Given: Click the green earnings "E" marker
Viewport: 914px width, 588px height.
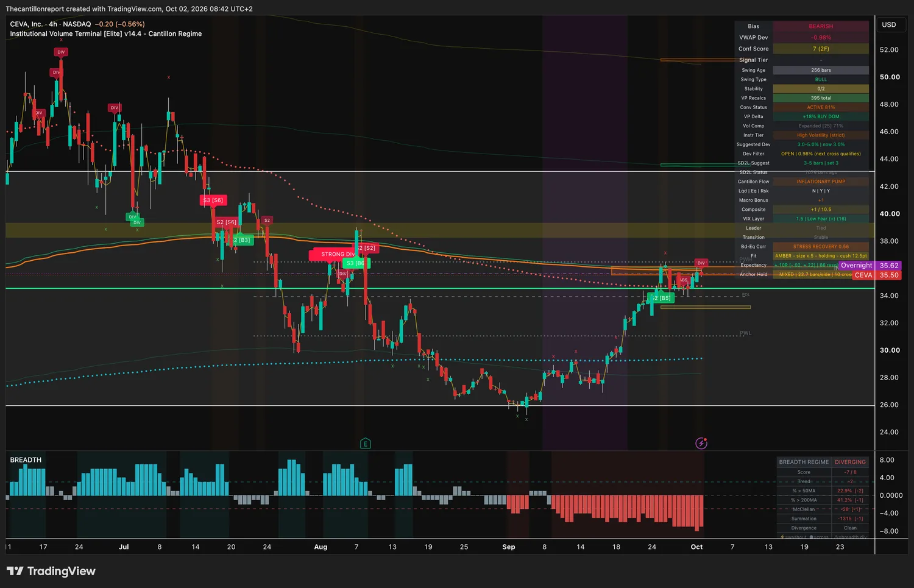Looking at the screenshot, I should [x=365, y=443].
